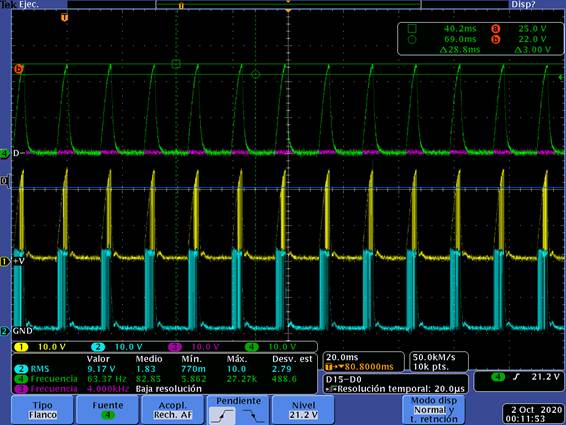Click the orange trigger position marker
Viewport: 566px width, 425px height.
coord(64,17)
